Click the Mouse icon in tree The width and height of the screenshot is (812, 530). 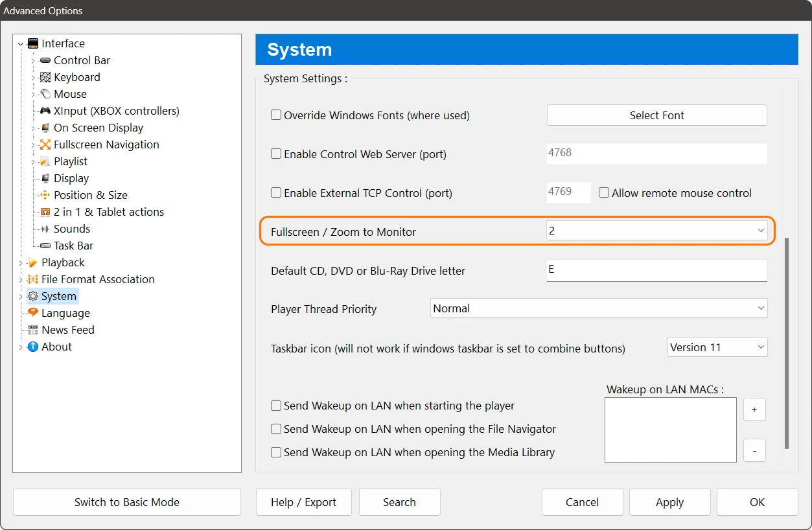pos(45,94)
